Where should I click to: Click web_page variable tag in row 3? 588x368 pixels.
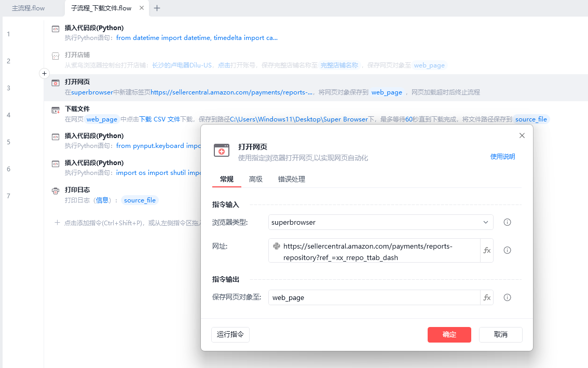pyautogui.click(x=387, y=92)
